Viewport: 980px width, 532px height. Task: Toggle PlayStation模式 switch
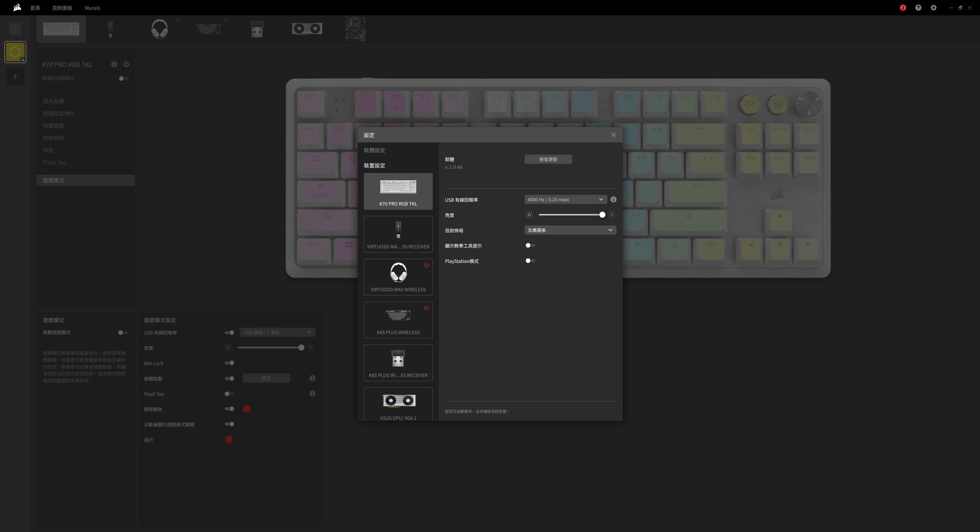click(x=530, y=261)
